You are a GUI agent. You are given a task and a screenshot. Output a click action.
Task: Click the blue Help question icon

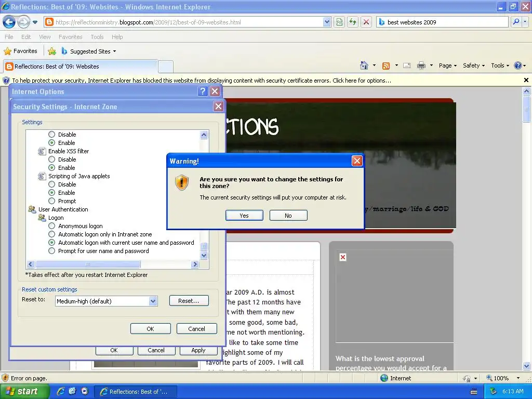518,65
